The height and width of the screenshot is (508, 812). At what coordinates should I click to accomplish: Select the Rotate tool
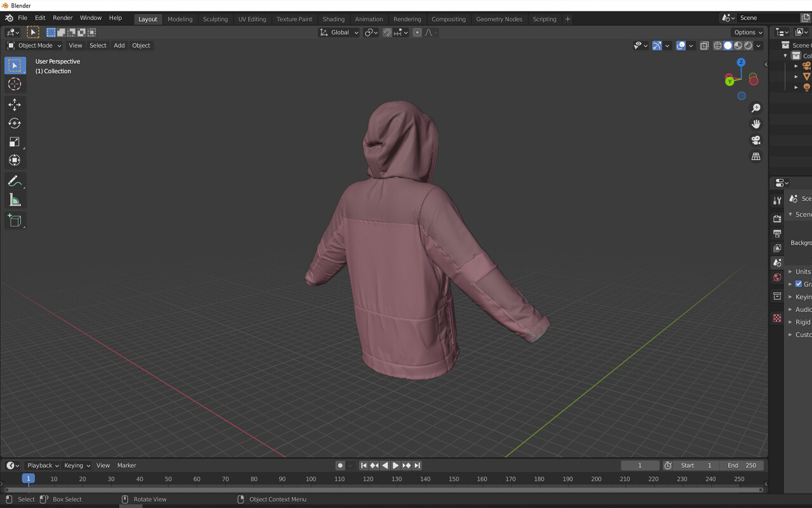click(15, 123)
